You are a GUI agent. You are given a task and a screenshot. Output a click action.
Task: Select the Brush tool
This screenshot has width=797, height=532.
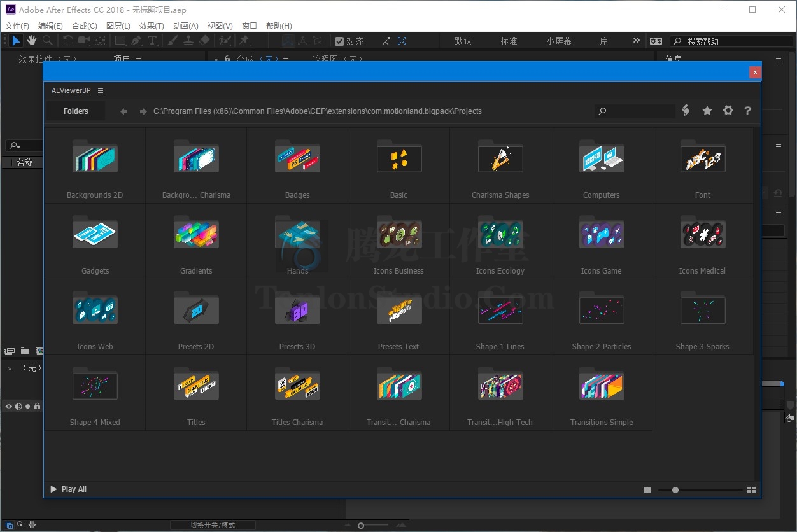(x=173, y=41)
